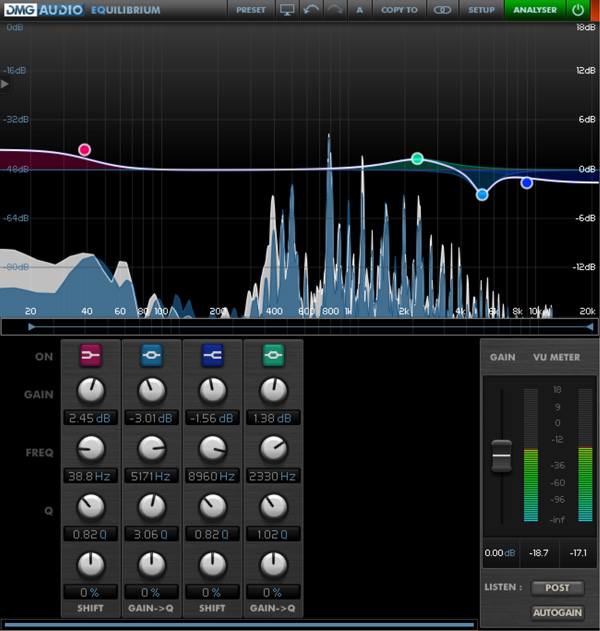Click the Q knob of the dark-blue band
The image size is (600, 631).
213,507
